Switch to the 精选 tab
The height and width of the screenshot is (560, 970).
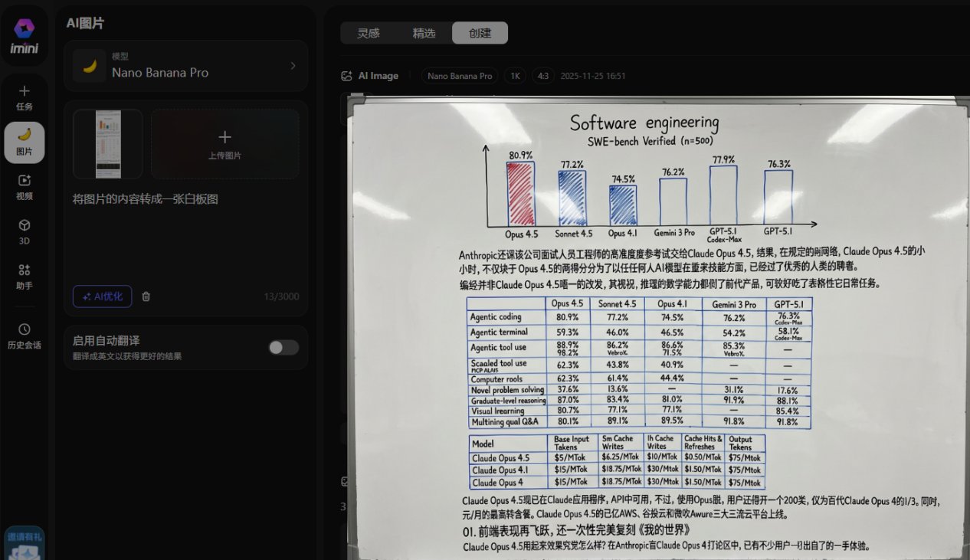pos(424,33)
